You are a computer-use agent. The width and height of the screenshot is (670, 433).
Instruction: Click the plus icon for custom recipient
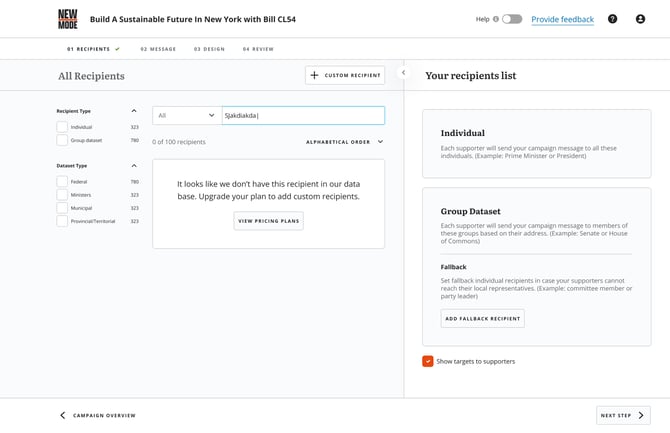pos(314,75)
